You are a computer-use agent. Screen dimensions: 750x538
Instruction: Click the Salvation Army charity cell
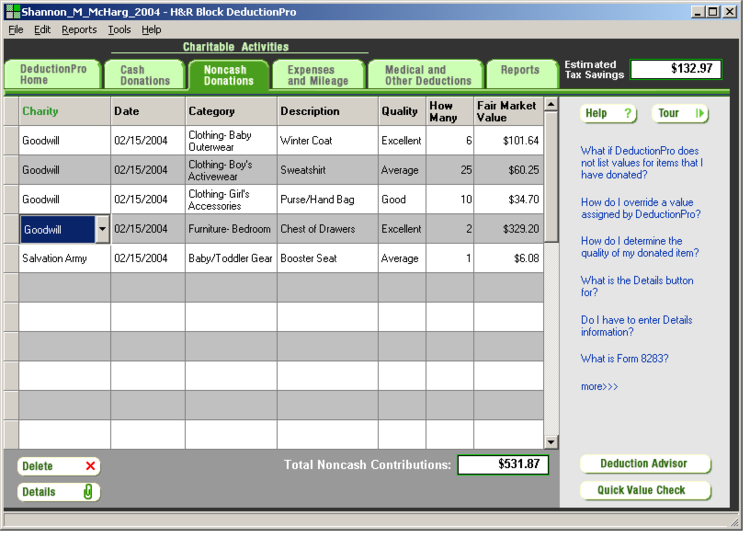point(65,258)
